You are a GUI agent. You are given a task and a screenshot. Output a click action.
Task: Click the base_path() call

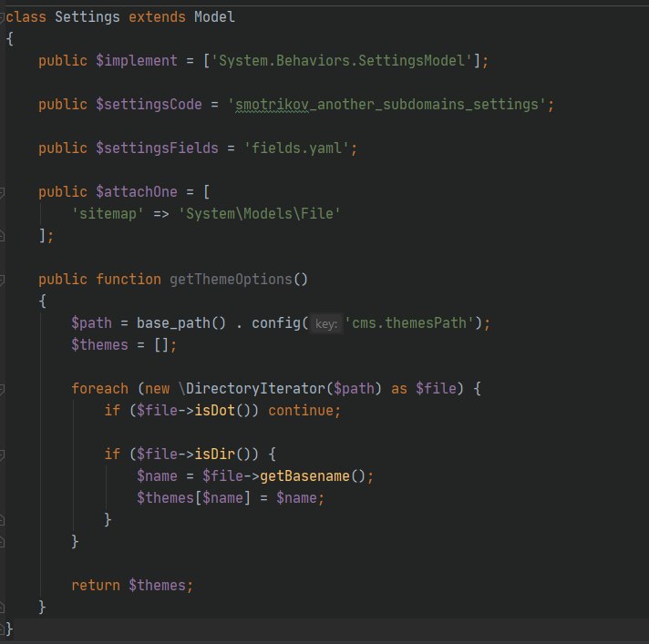[x=181, y=323]
